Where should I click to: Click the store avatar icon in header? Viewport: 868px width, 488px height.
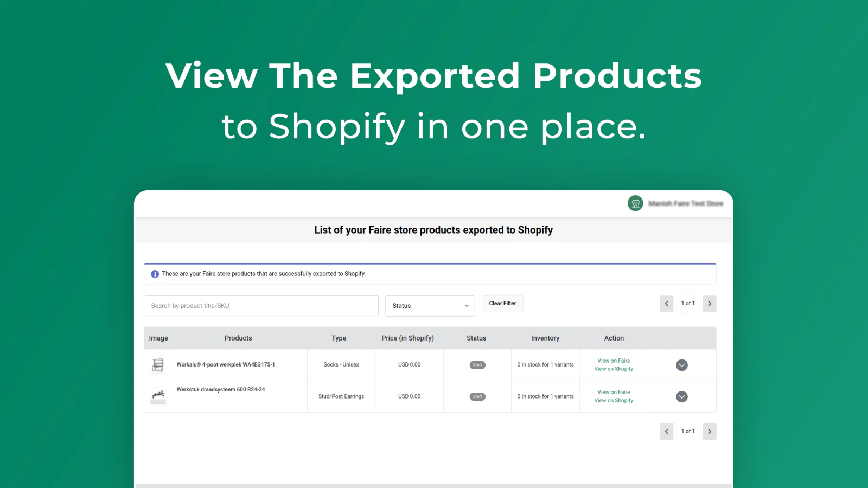[635, 203]
